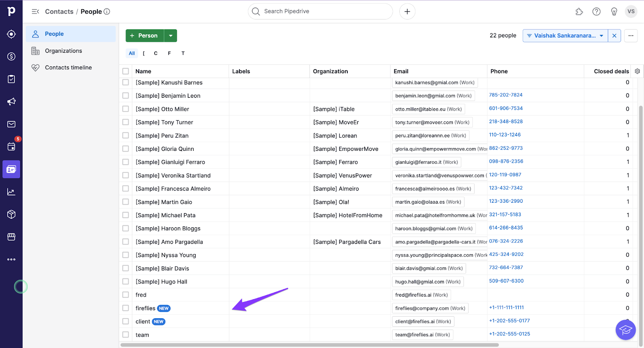Select checkbox for Benjamin Leon

click(x=126, y=96)
